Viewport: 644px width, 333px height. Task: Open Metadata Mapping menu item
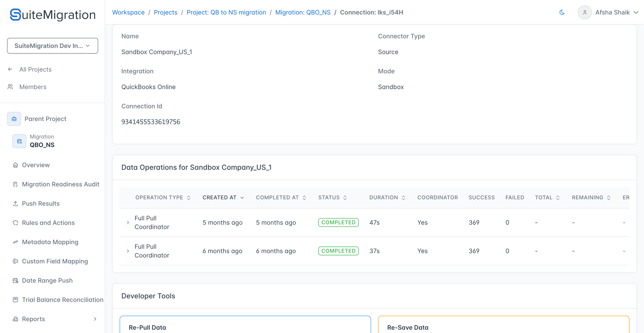point(50,242)
